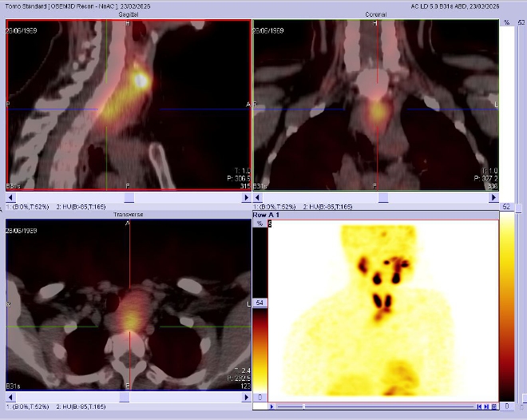The height and width of the screenshot is (420, 527).
Task: Click the MIP lower level value '0'
Action: pos(260,397)
